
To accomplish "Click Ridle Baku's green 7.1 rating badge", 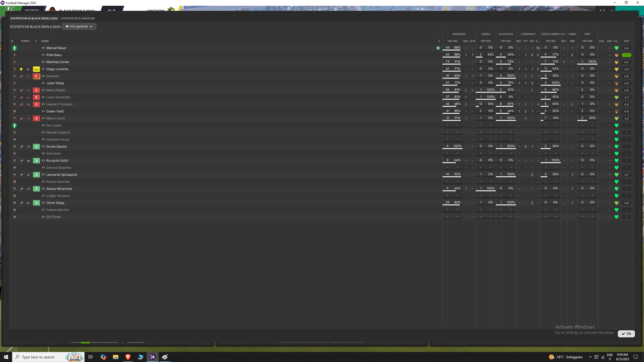I will (626, 55).
